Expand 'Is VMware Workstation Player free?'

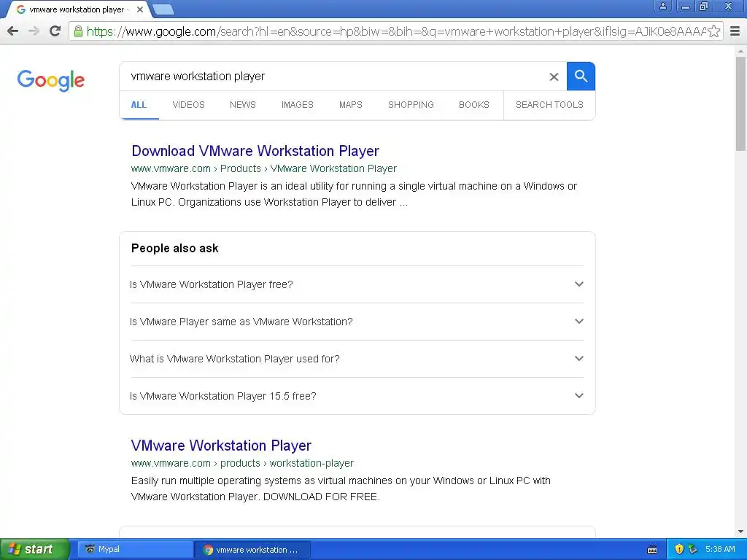tap(357, 284)
